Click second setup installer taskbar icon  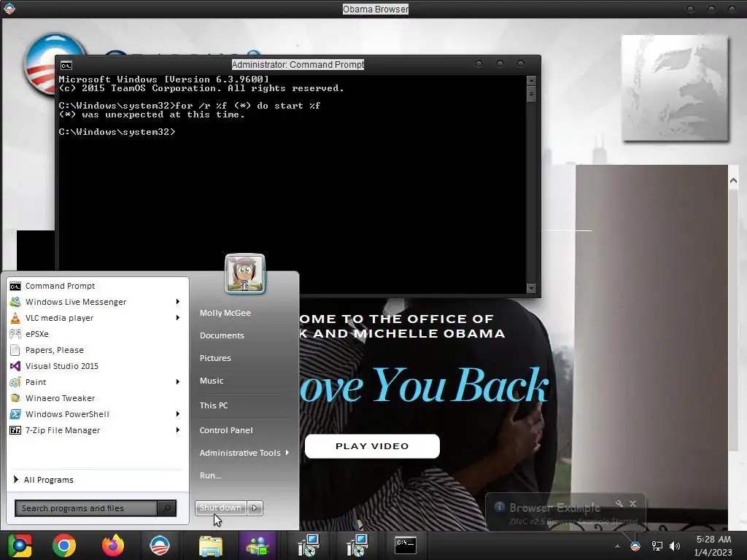tap(357, 545)
